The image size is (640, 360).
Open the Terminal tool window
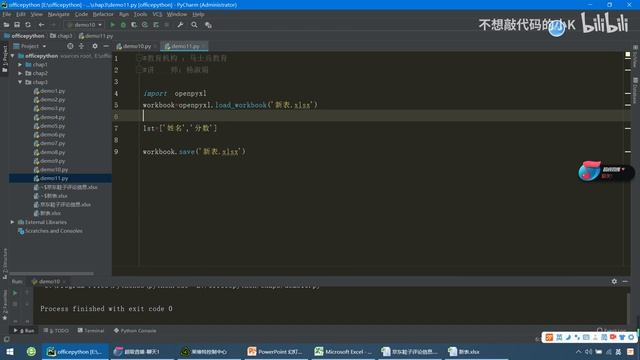[x=91, y=331]
